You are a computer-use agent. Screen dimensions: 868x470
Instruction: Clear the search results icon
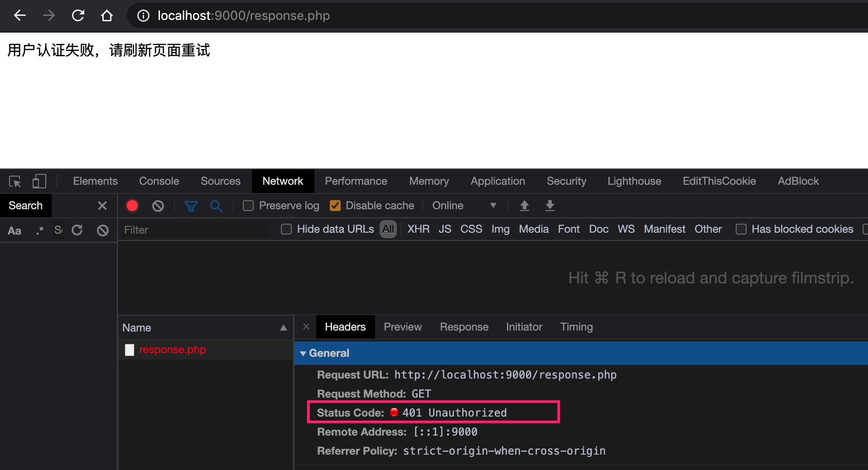pyautogui.click(x=103, y=230)
